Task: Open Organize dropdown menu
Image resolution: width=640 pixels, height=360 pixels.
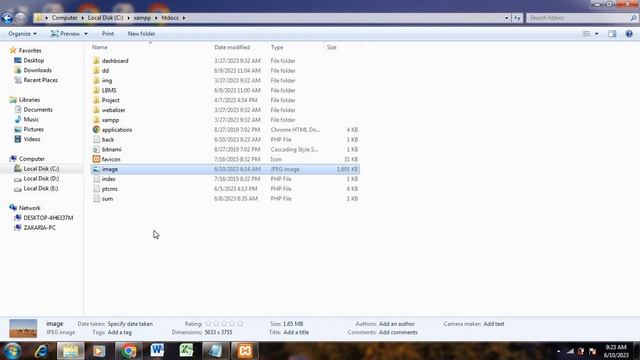Action: pos(22,34)
